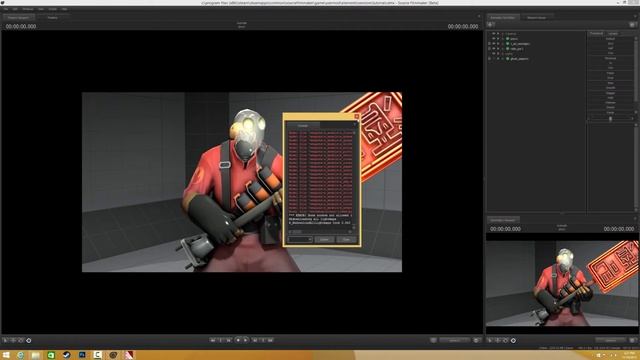Click the icon right of the secondary camera dropdown
The image size is (640, 360).
tap(633, 340)
